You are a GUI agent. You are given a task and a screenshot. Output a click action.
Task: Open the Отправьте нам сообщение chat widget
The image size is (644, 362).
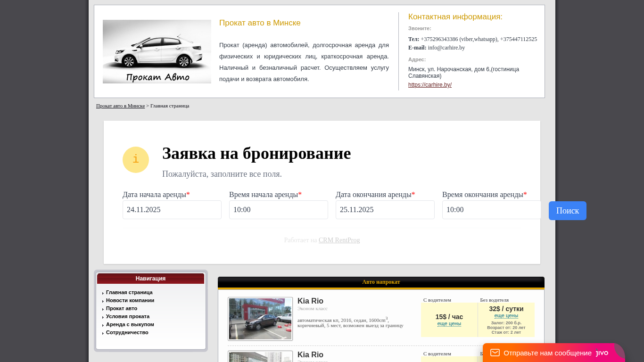554,353
